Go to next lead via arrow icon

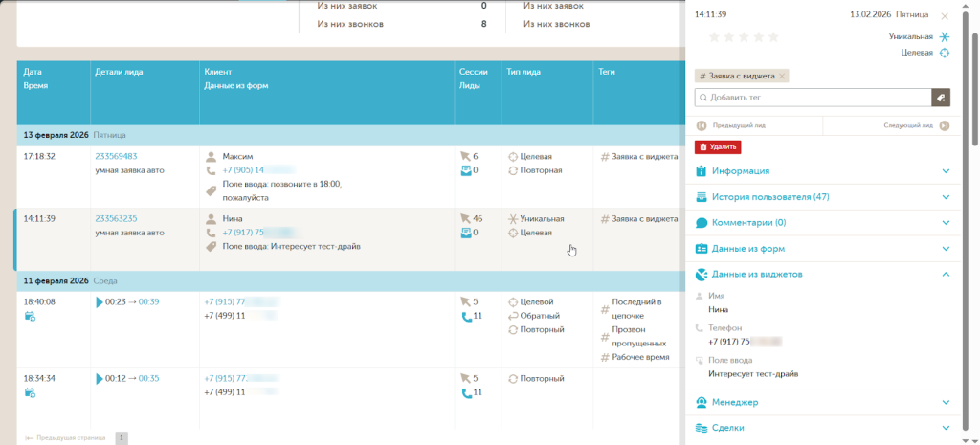pyautogui.click(x=945, y=125)
